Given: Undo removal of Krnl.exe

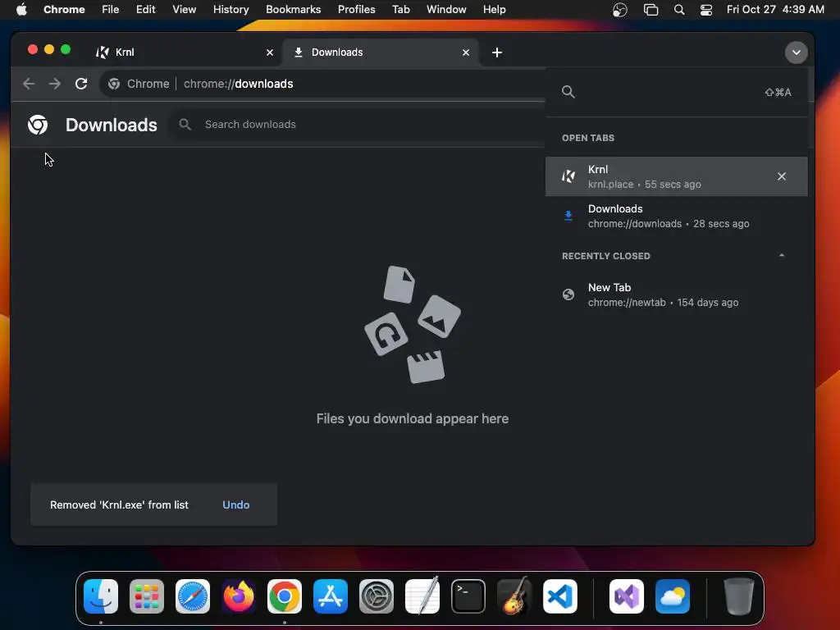Looking at the screenshot, I should point(235,504).
